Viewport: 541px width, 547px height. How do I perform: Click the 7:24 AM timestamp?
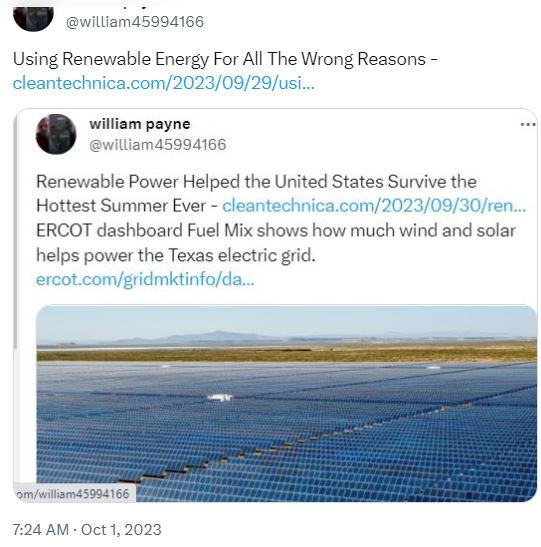(x=40, y=530)
